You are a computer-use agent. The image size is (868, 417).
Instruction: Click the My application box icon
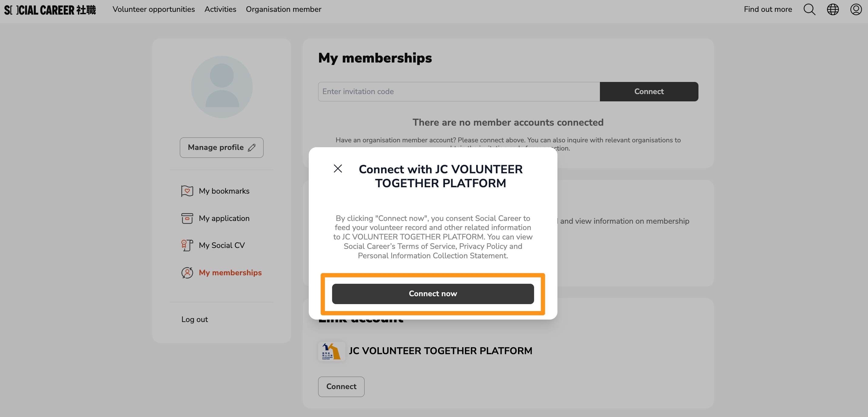click(187, 219)
